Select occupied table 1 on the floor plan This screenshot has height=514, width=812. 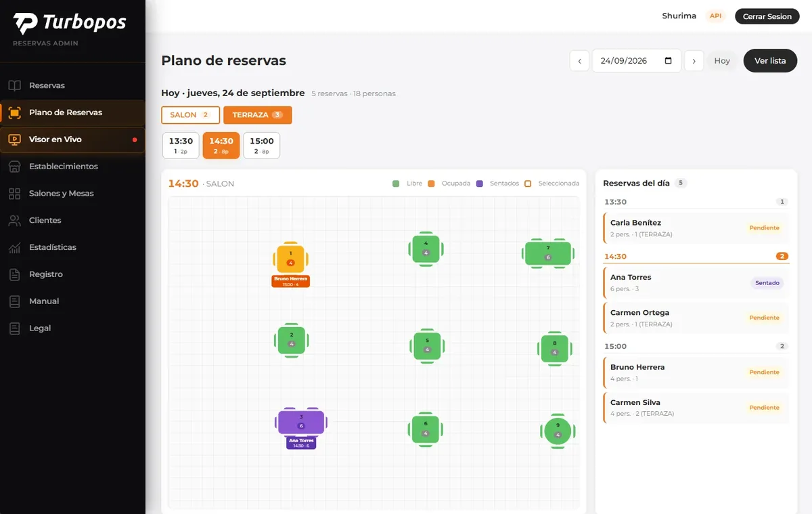coord(291,258)
